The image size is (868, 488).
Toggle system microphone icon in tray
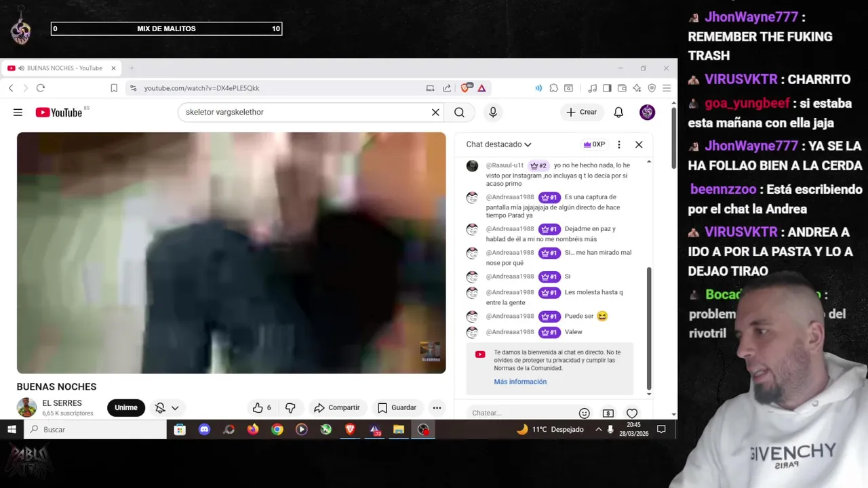611,429
